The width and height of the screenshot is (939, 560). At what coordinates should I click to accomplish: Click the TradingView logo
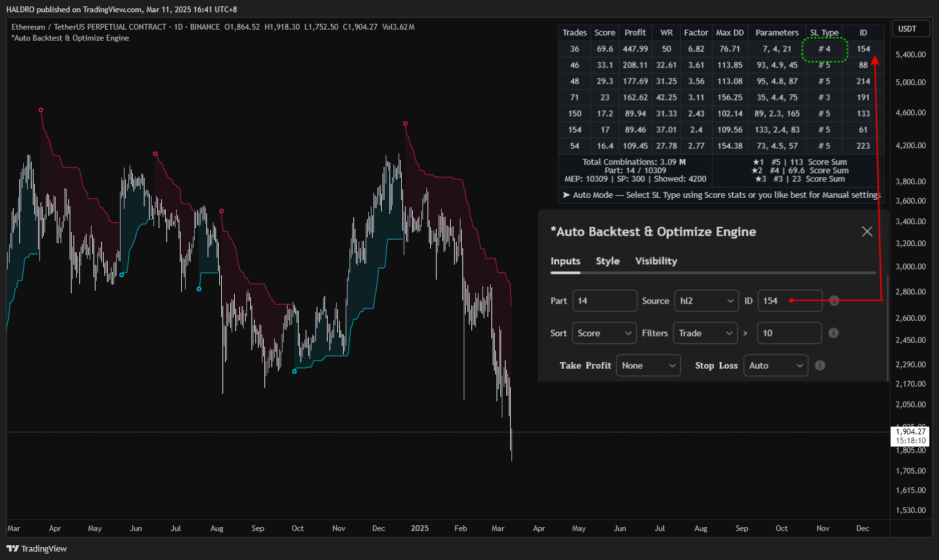pos(37,548)
